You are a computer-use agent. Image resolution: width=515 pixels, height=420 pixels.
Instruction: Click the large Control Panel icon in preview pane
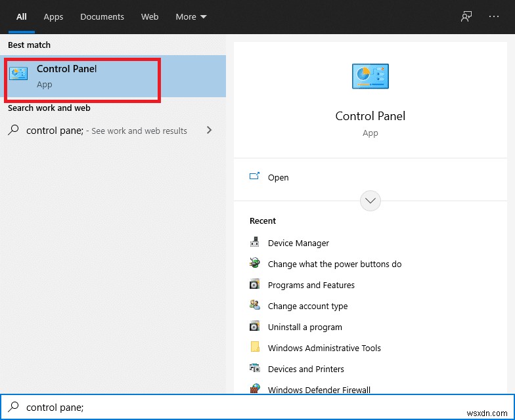point(370,77)
